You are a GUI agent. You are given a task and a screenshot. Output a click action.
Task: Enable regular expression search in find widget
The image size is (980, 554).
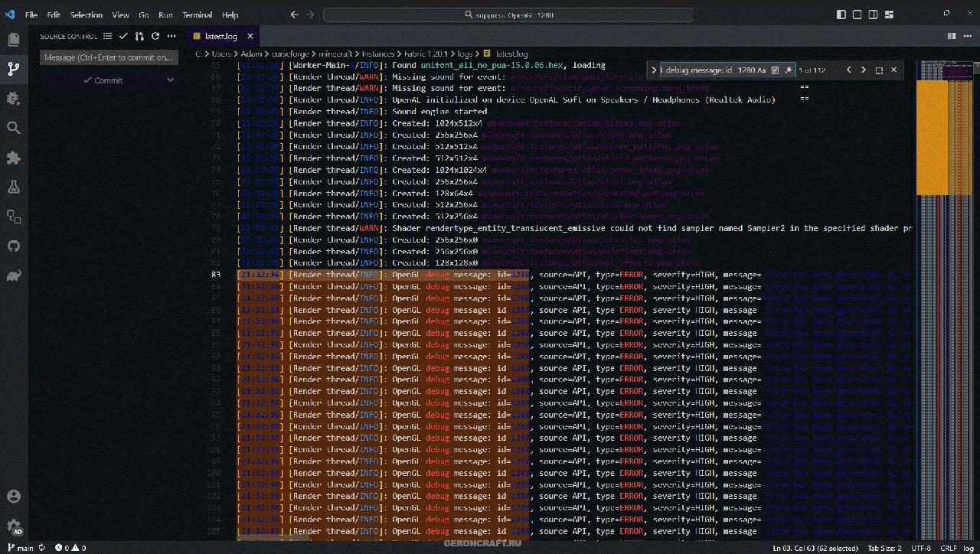[788, 70]
